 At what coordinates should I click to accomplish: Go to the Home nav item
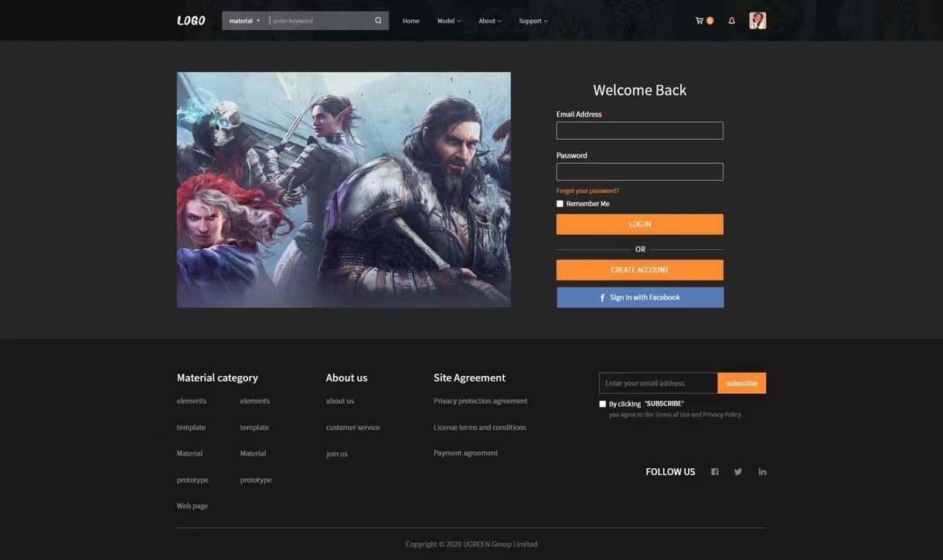click(411, 21)
